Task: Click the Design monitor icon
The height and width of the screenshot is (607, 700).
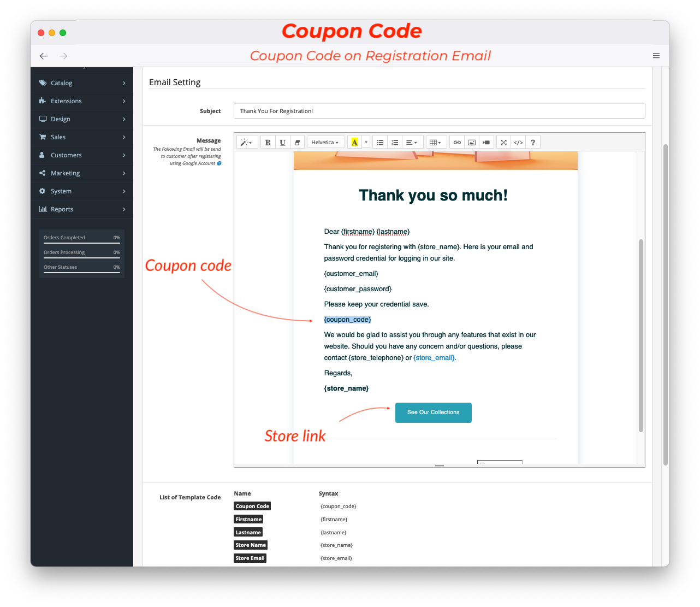Action: tap(43, 119)
